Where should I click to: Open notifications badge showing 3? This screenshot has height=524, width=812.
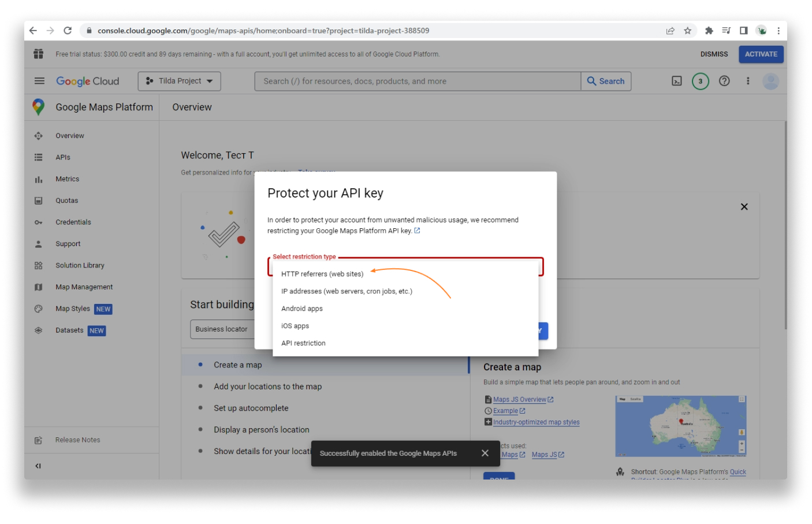point(701,81)
